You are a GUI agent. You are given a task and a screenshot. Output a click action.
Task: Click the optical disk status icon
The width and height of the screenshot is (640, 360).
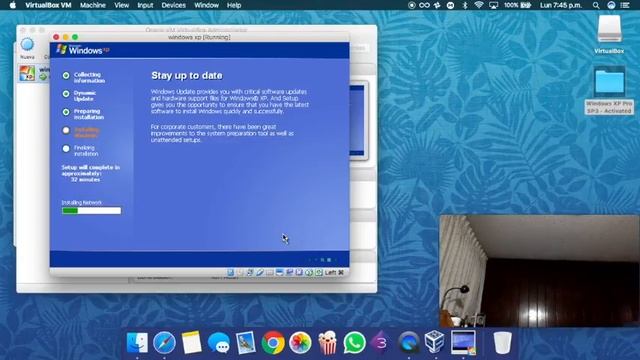240,272
